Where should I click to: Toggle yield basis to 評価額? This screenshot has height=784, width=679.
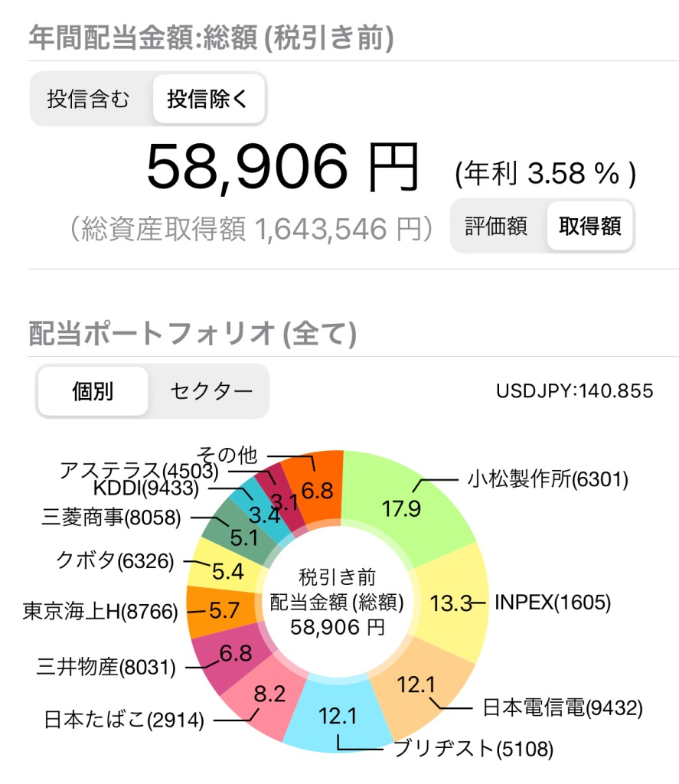click(x=497, y=227)
